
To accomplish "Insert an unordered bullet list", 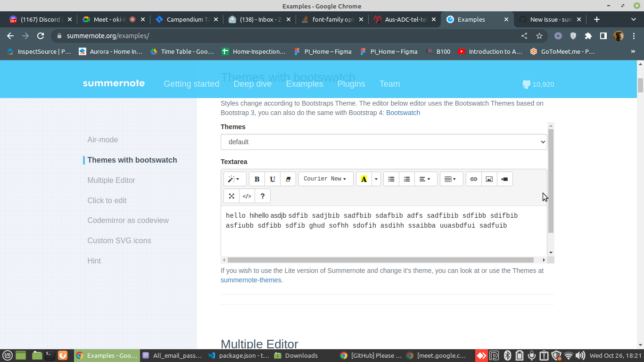I will (x=391, y=179).
